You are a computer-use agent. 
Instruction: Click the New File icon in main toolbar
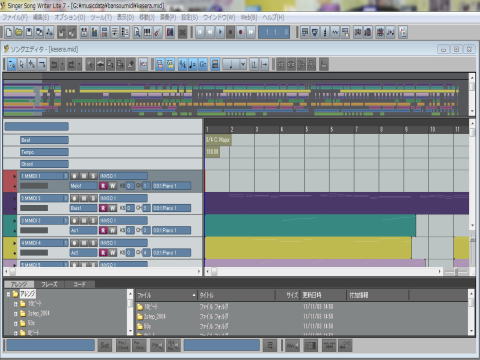point(9,32)
